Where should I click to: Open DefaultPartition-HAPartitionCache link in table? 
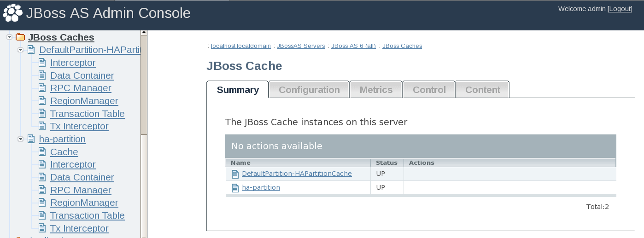tap(297, 174)
